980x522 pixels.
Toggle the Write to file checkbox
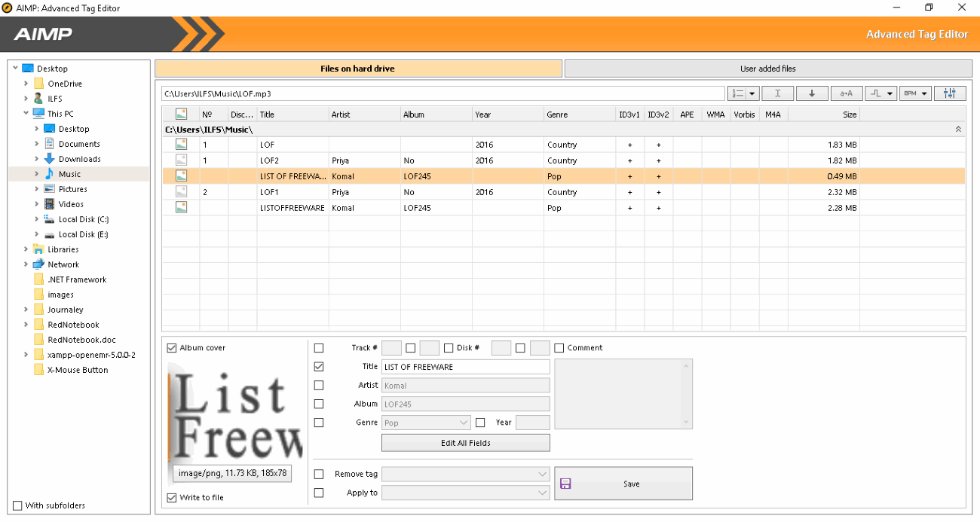[172, 497]
